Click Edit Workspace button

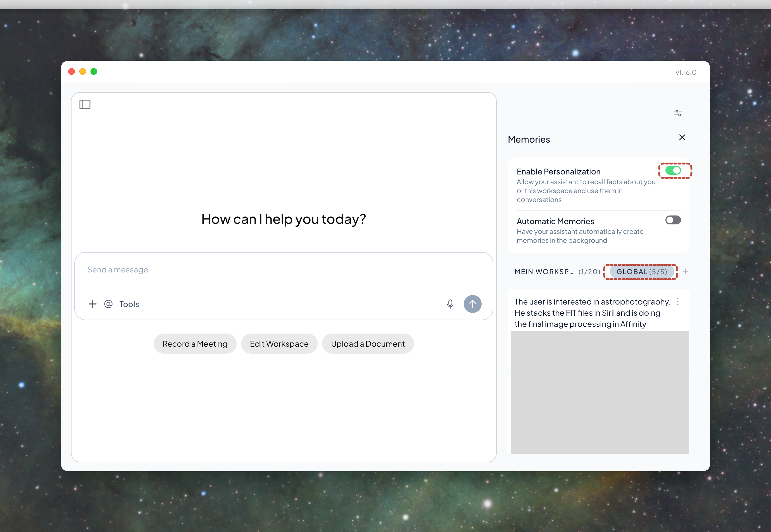pyautogui.click(x=279, y=344)
